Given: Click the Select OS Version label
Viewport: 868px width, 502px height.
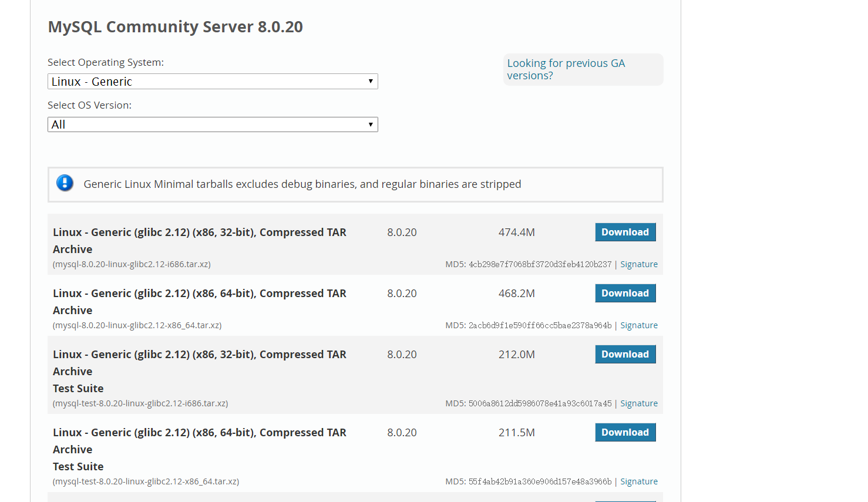Looking at the screenshot, I should (90, 105).
